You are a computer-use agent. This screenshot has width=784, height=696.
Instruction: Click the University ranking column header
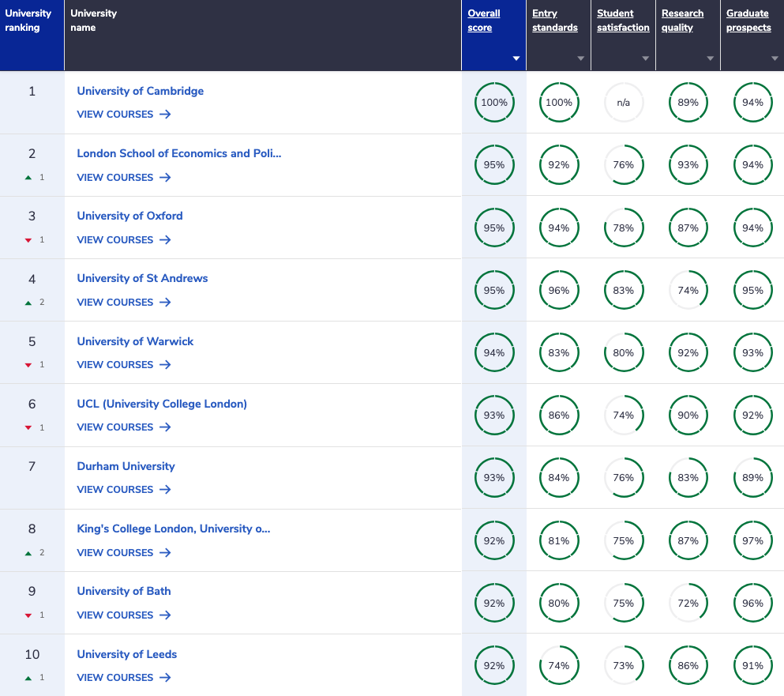coord(32,35)
